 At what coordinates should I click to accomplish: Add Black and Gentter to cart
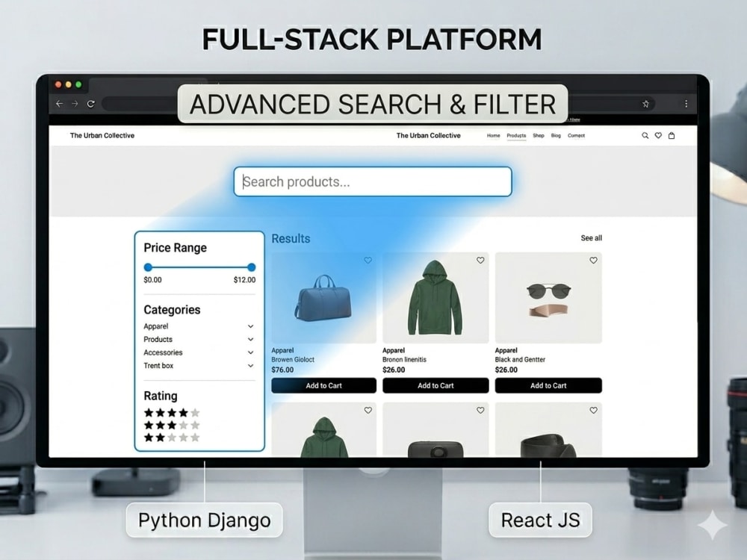(x=548, y=386)
